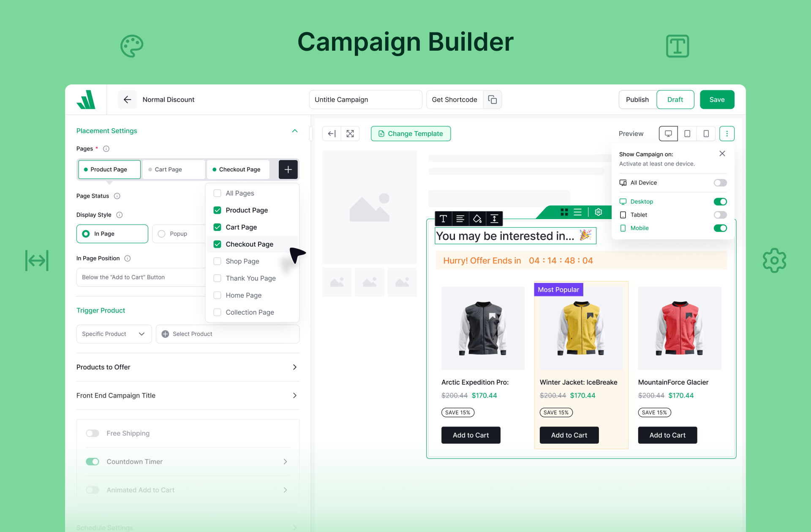Enable the Free Shipping toggle
The image size is (811, 532).
[93, 433]
